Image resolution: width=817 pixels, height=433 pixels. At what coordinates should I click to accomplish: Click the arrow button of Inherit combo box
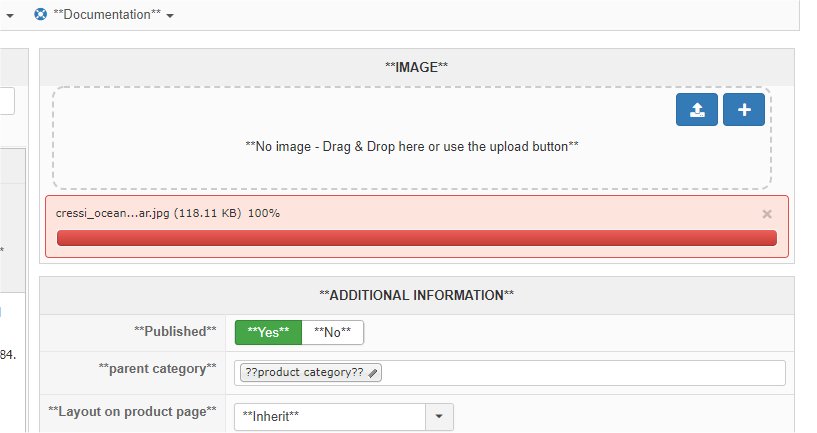tap(440, 416)
